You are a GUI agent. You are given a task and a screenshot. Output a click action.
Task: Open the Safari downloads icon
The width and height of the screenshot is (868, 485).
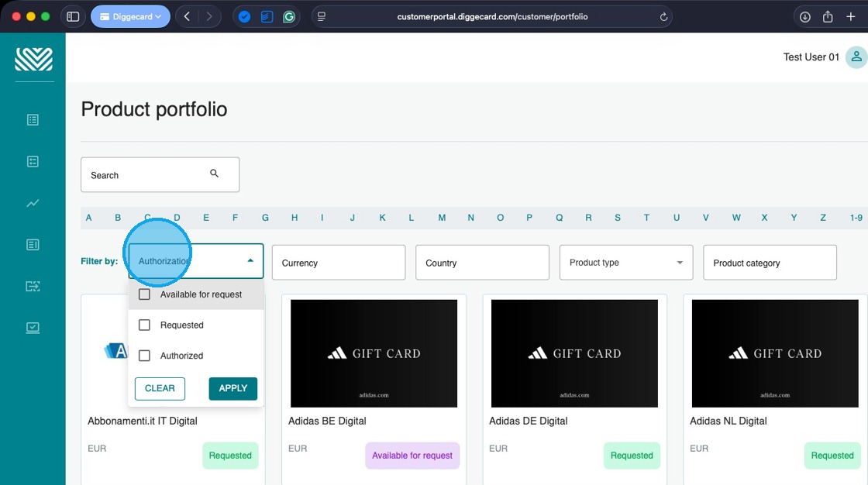[805, 16]
